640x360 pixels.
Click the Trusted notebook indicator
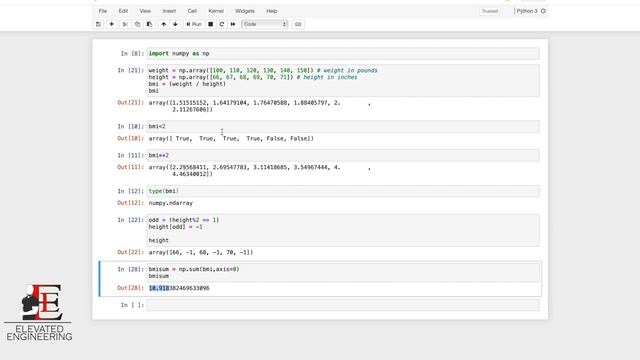pos(490,11)
